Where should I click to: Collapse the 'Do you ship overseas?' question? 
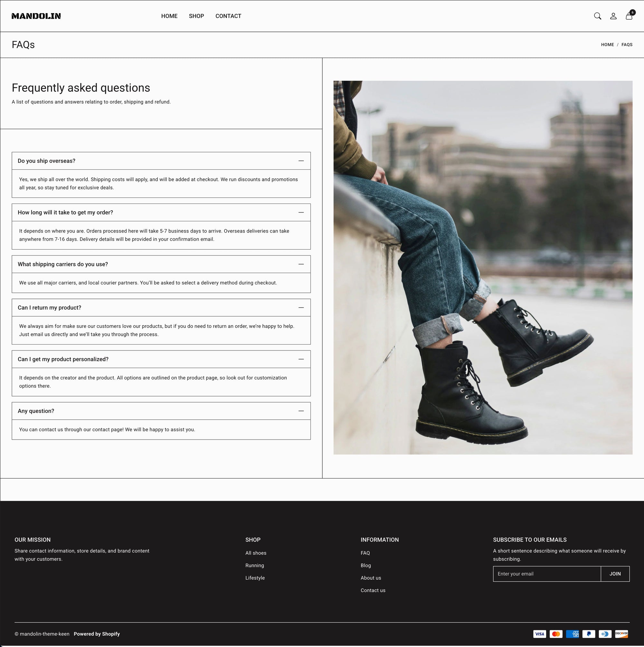[301, 161]
